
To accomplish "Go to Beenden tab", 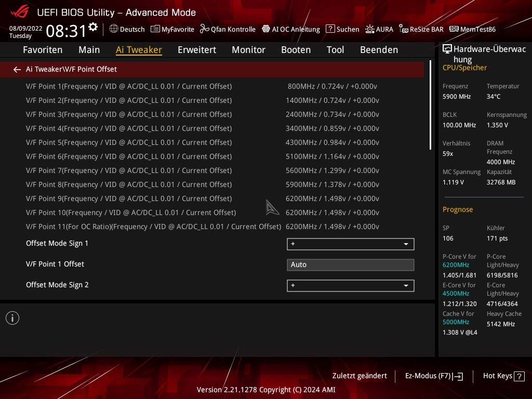I will click(x=379, y=50).
